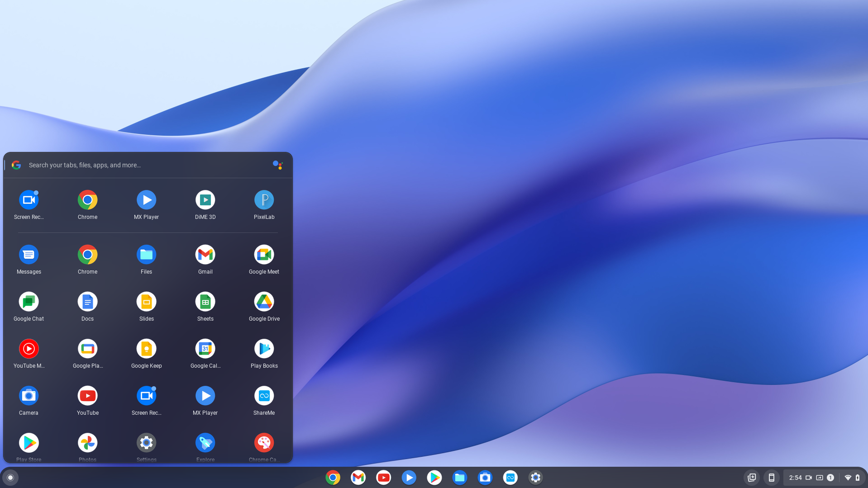Click the Wi-Fi status icon
The image size is (868, 488).
[848, 478]
